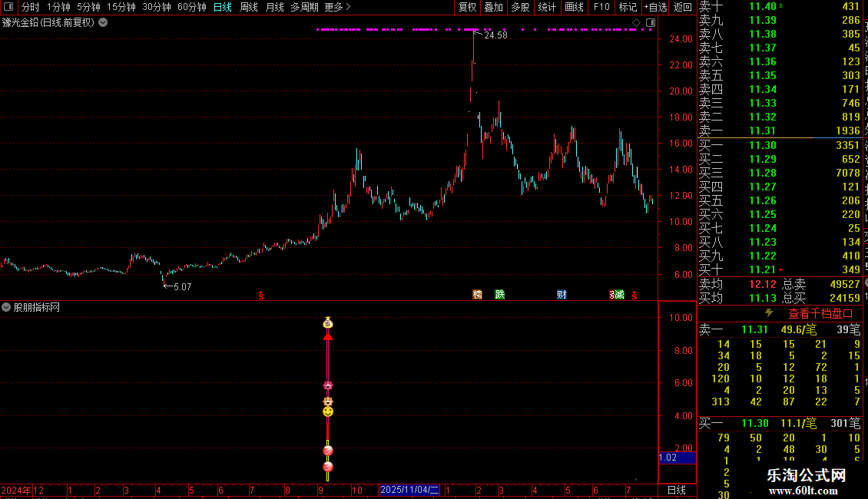This screenshot has width=868, height=499.
Task: Open the 多周期 multi-period view
Action: 304,7
